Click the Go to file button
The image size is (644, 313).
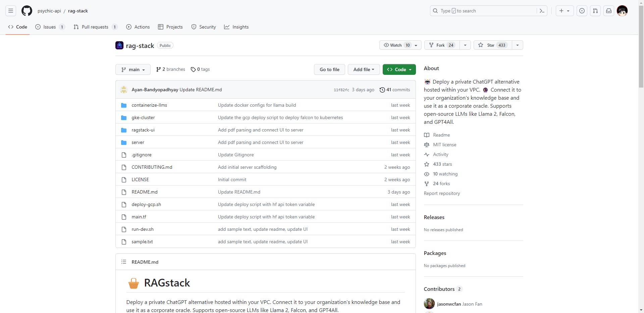tap(329, 69)
